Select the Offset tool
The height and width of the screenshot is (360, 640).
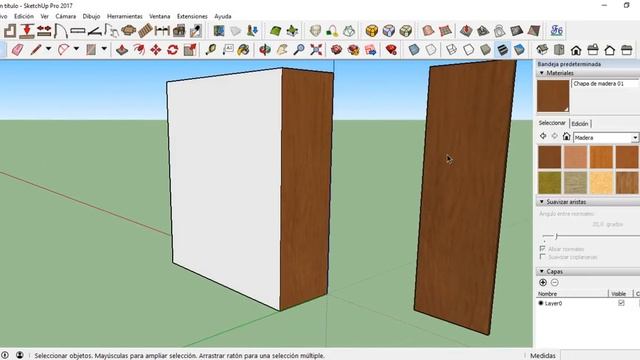pyautogui.click(x=139, y=50)
